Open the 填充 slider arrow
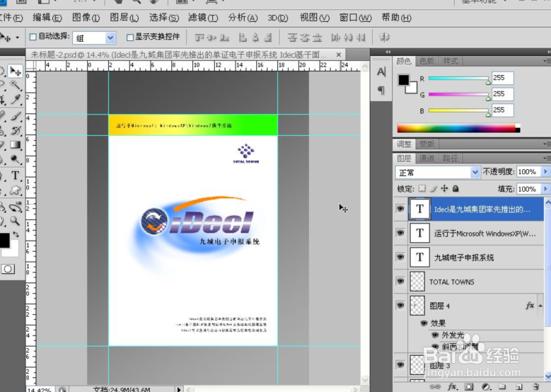 (545, 189)
